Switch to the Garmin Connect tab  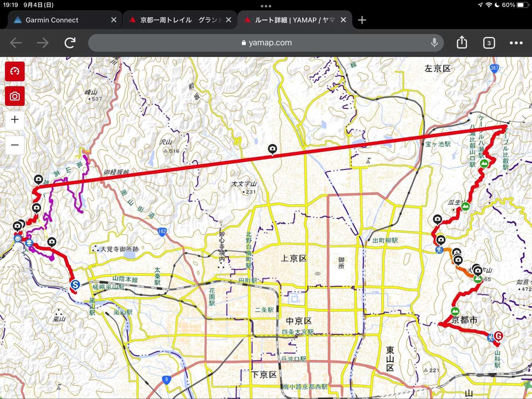52,20
